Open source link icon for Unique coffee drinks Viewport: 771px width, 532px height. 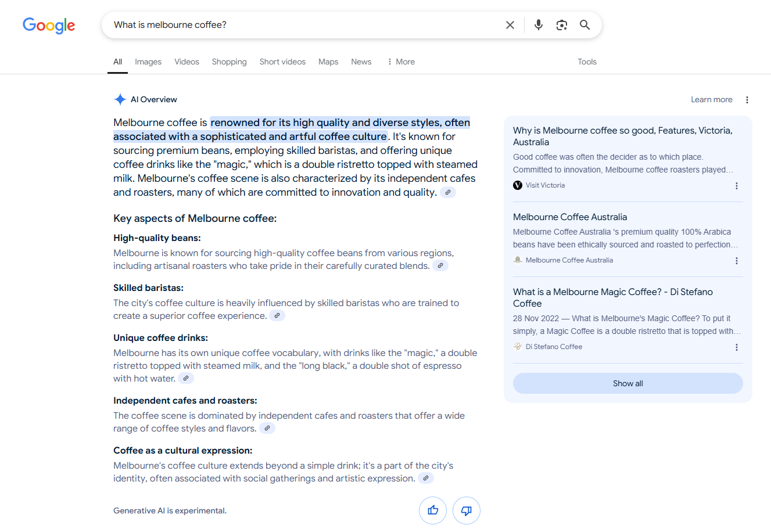click(186, 379)
